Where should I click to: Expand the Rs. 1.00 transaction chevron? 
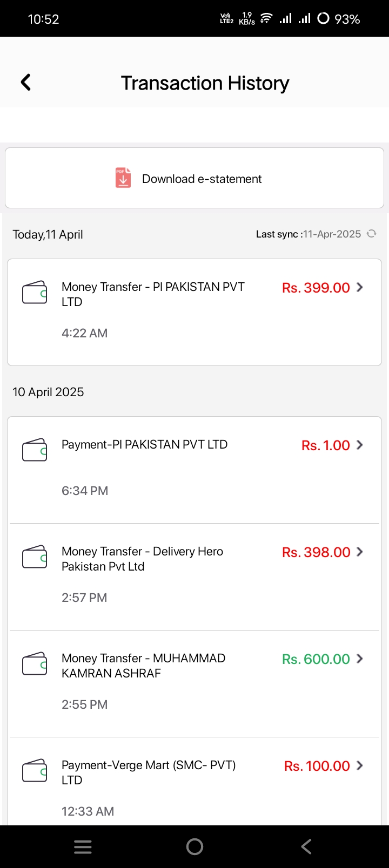(x=360, y=445)
